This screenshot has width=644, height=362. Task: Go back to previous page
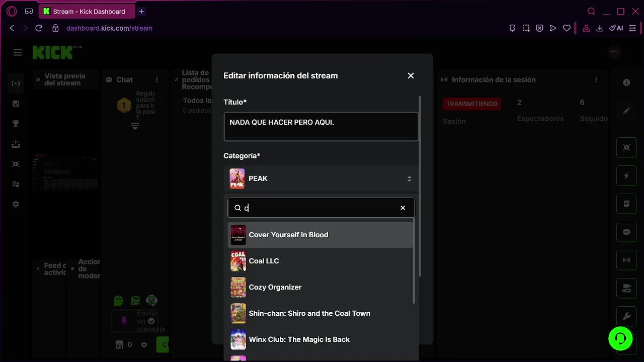[12, 28]
